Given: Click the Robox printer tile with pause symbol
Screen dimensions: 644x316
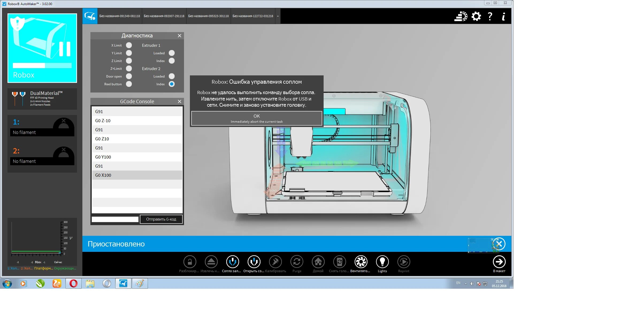Looking at the screenshot, I should tap(42, 48).
